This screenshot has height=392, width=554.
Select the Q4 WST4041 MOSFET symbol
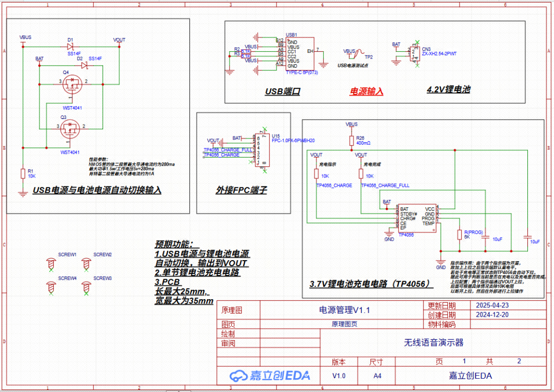tap(72, 85)
